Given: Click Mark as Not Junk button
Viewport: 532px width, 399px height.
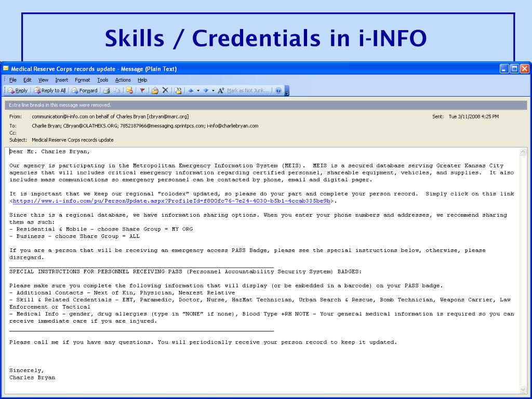Looking at the screenshot, I should point(248,90).
